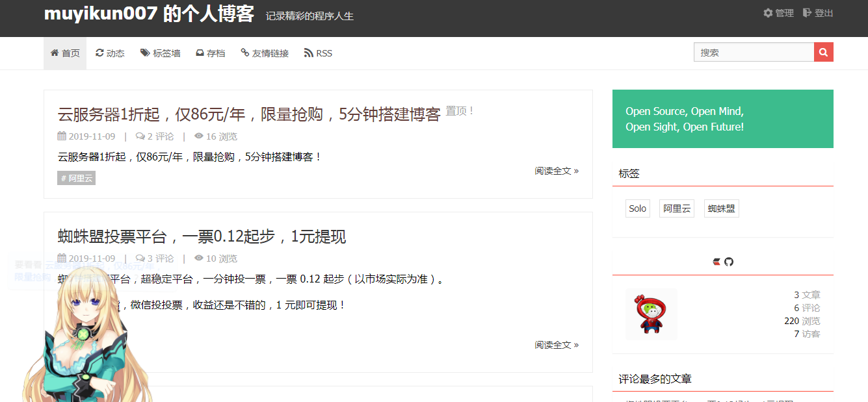The image size is (868, 402).
Task: Click the 16 浏览 view count
Action: coord(216,136)
